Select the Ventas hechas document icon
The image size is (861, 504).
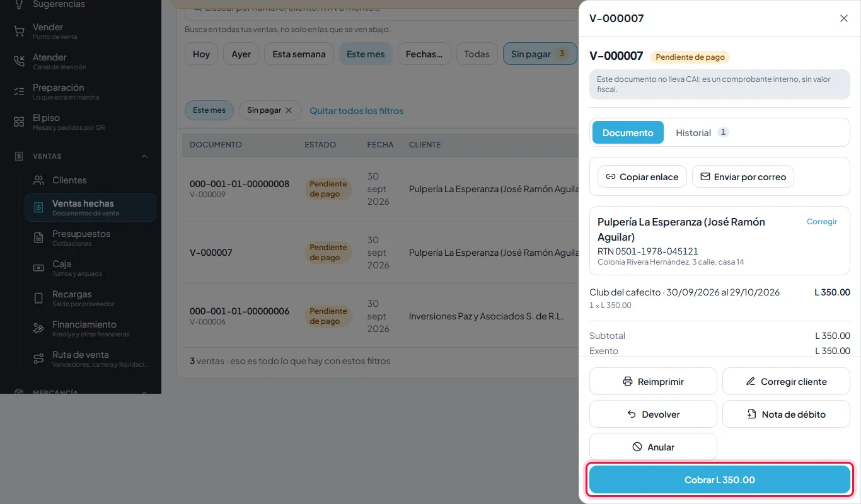(39, 207)
